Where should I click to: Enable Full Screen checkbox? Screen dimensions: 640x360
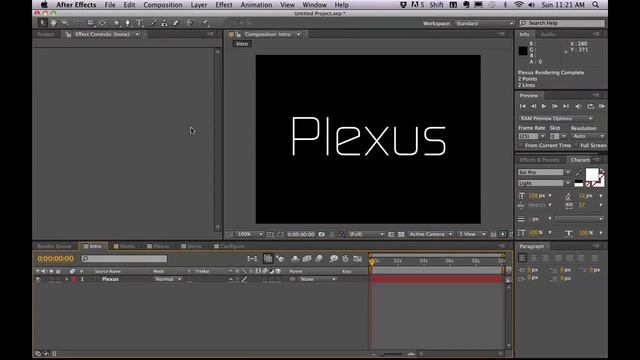tap(576, 145)
